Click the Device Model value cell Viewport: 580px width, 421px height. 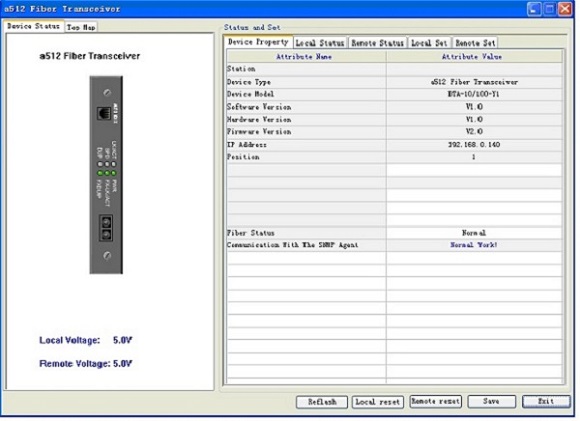[x=474, y=94]
